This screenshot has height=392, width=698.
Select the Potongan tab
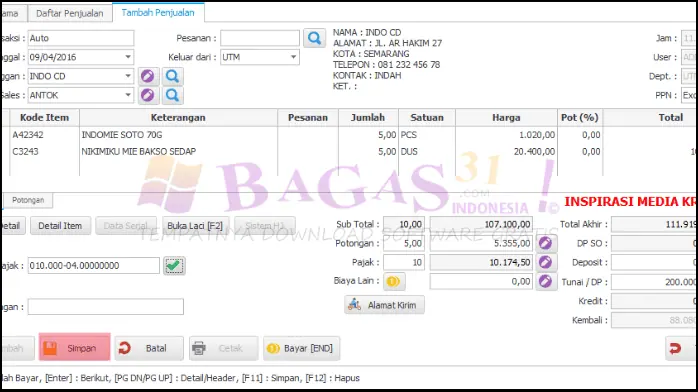(28, 200)
